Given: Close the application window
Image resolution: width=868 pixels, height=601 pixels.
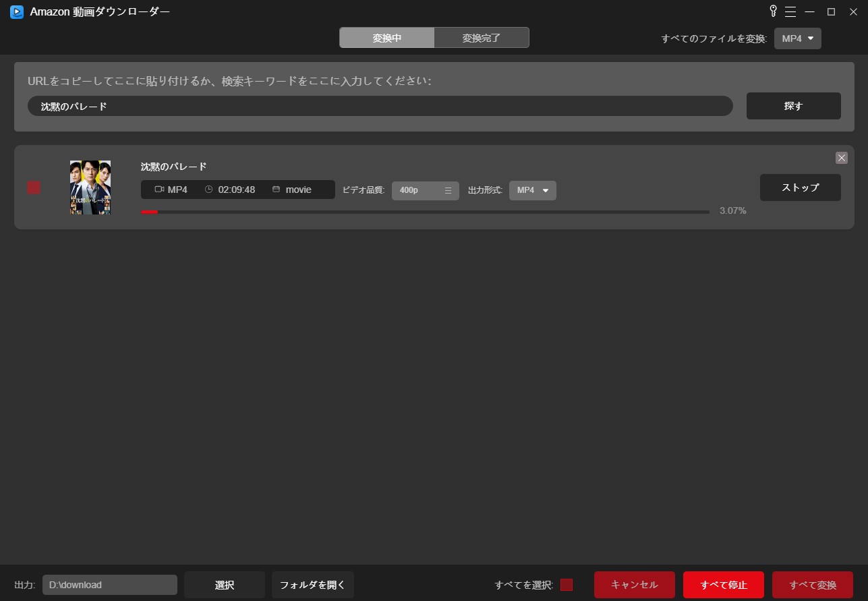Looking at the screenshot, I should coord(852,11).
